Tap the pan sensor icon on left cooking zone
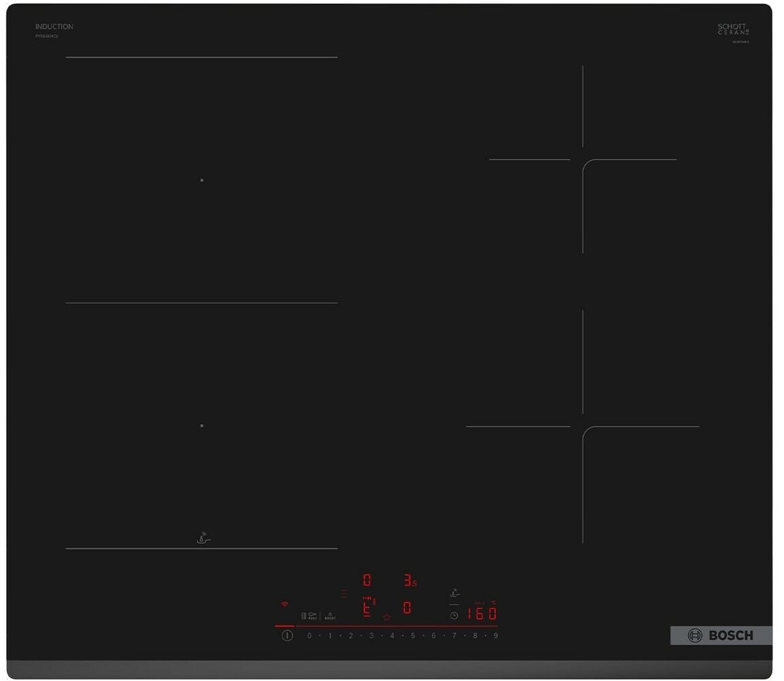This screenshot has height=681, width=784. point(203,539)
